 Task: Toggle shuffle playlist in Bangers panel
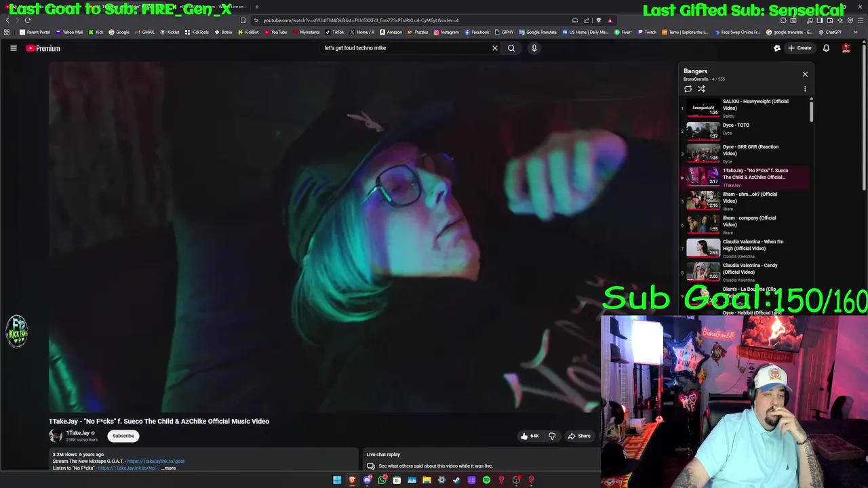701,89
